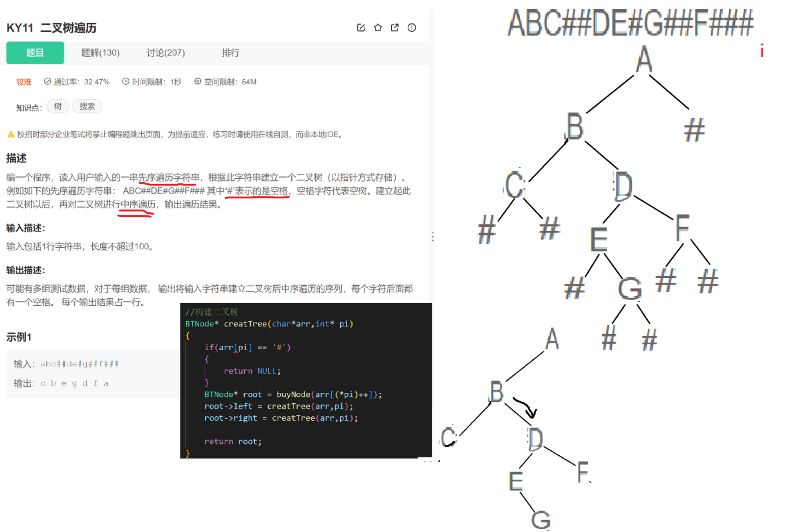Click the 搜索 knowledge point tag
This screenshot has width=792, height=532.
pos(87,106)
